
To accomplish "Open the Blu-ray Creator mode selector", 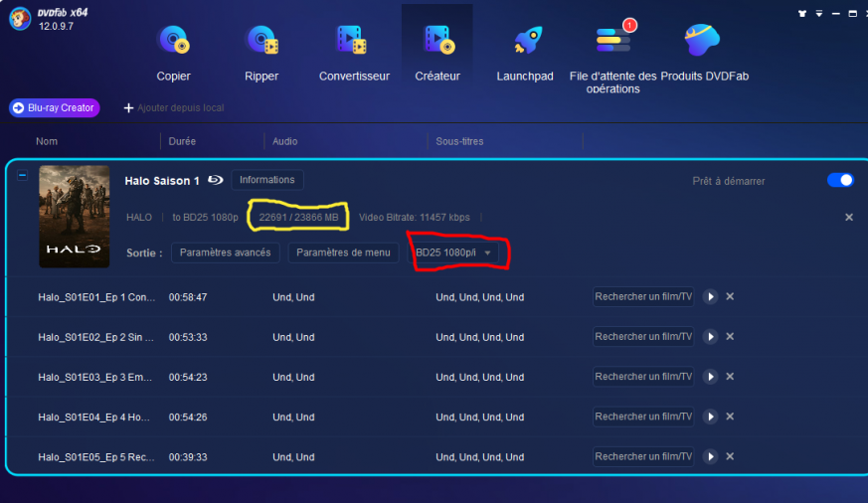I will coord(55,107).
